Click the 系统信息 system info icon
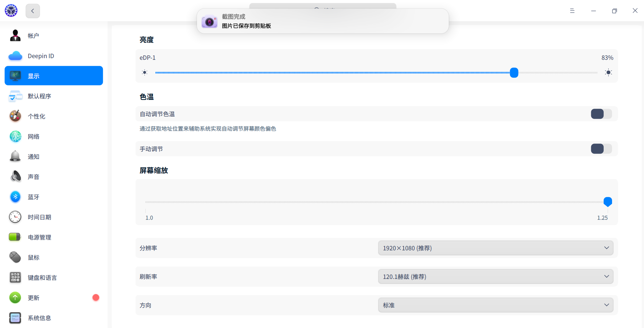 click(15, 318)
